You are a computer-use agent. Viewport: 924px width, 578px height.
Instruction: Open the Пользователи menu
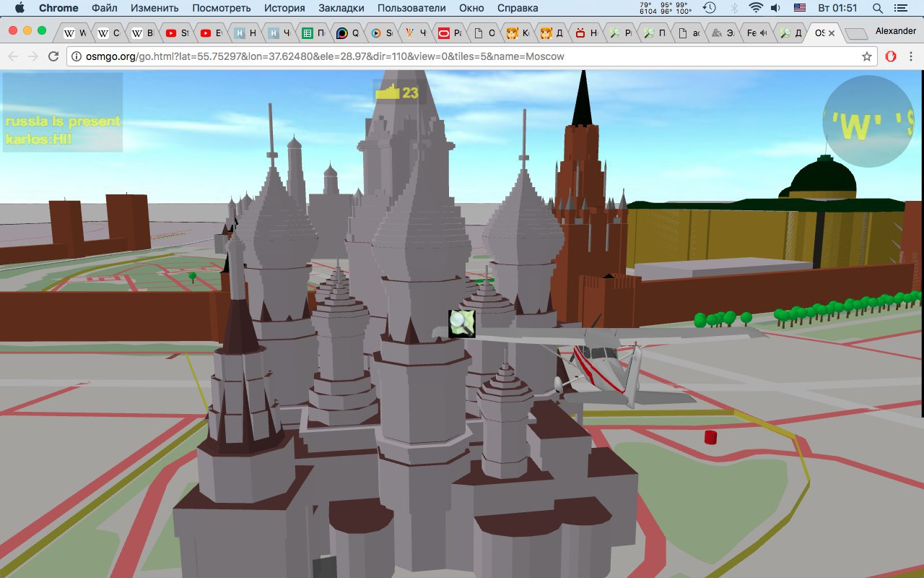[x=412, y=8]
